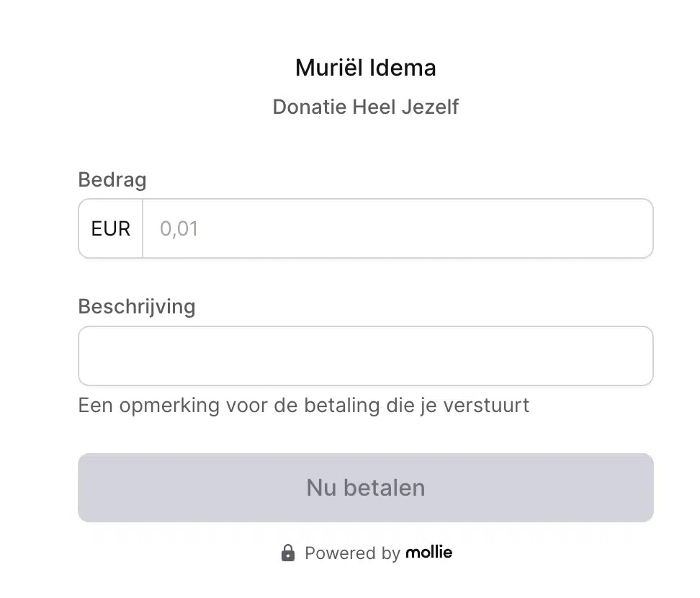Screen dimensions: 700x598
Task: Click the 0,01 placeholder amount
Action: pyautogui.click(x=179, y=229)
